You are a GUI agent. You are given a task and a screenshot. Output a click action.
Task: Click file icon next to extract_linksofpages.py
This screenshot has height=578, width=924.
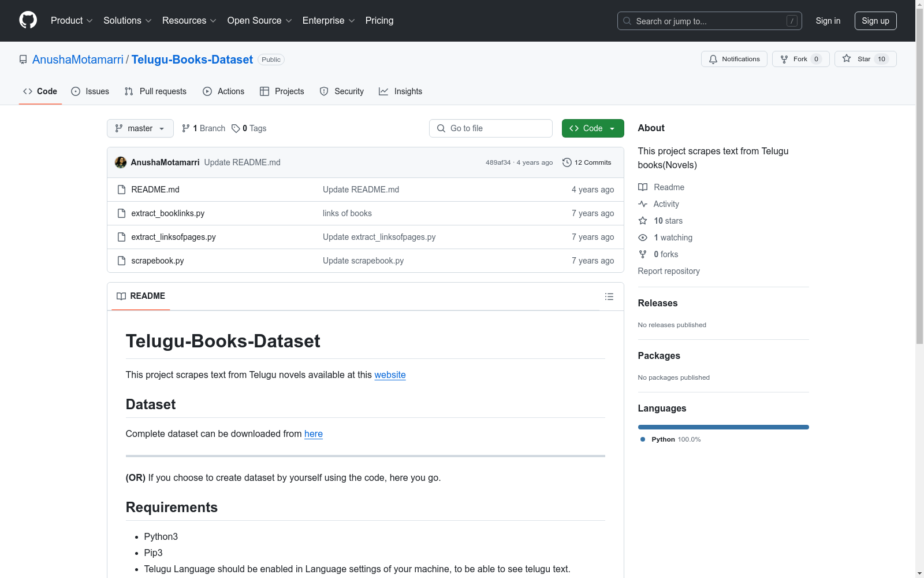tap(121, 237)
